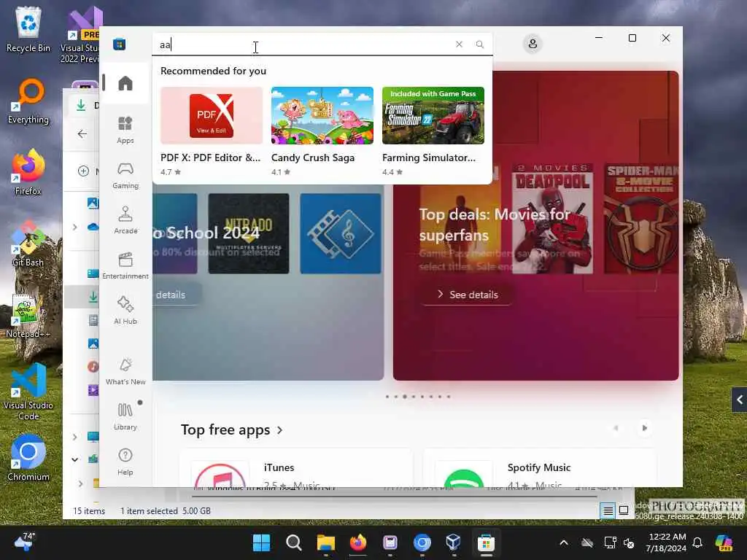This screenshot has height=560, width=747.
Task: Click the Microsoft Store logo icon
Action: click(x=119, y=44)
